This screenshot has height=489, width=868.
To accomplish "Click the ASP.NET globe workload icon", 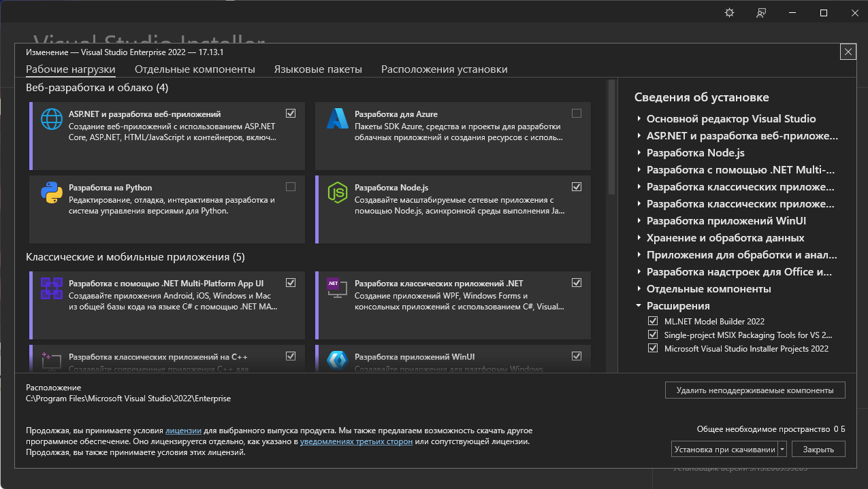I will click(52, 119).
